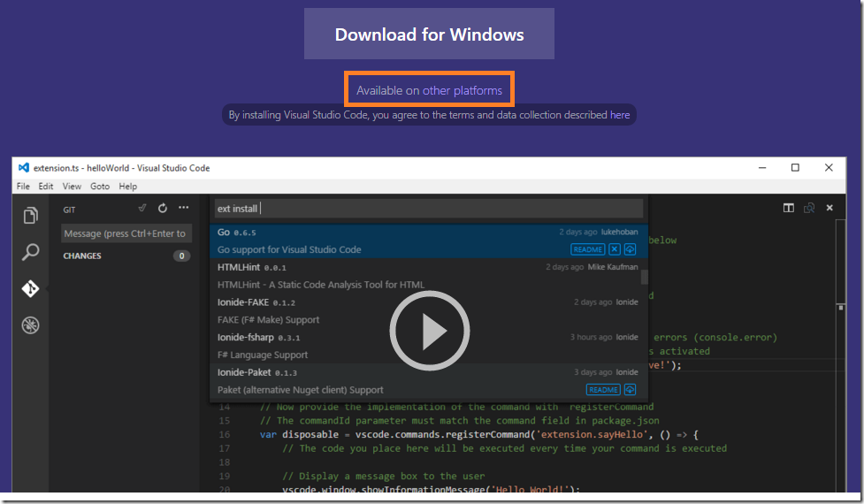
Task: Click the split editor icon
Action: (x=788, y=209)
